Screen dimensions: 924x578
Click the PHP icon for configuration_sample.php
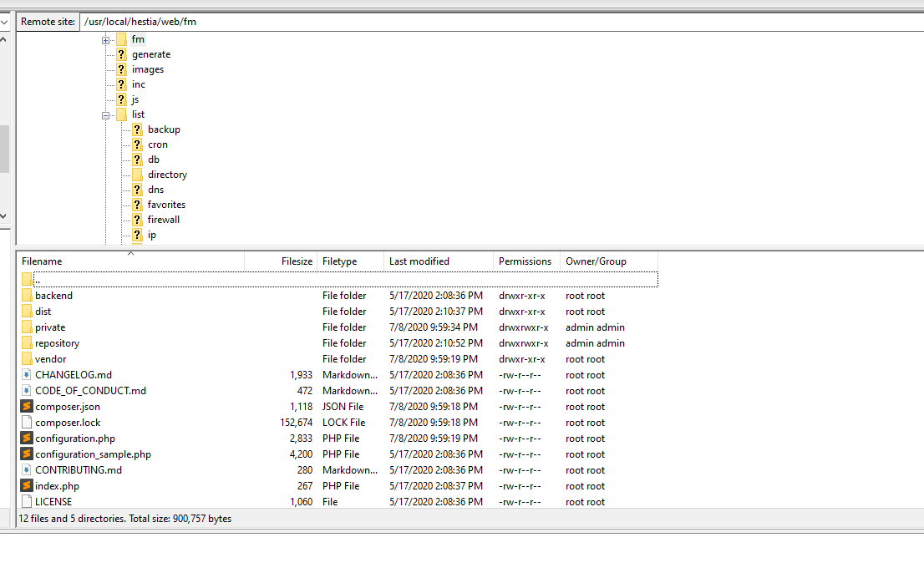click(28, 454)
